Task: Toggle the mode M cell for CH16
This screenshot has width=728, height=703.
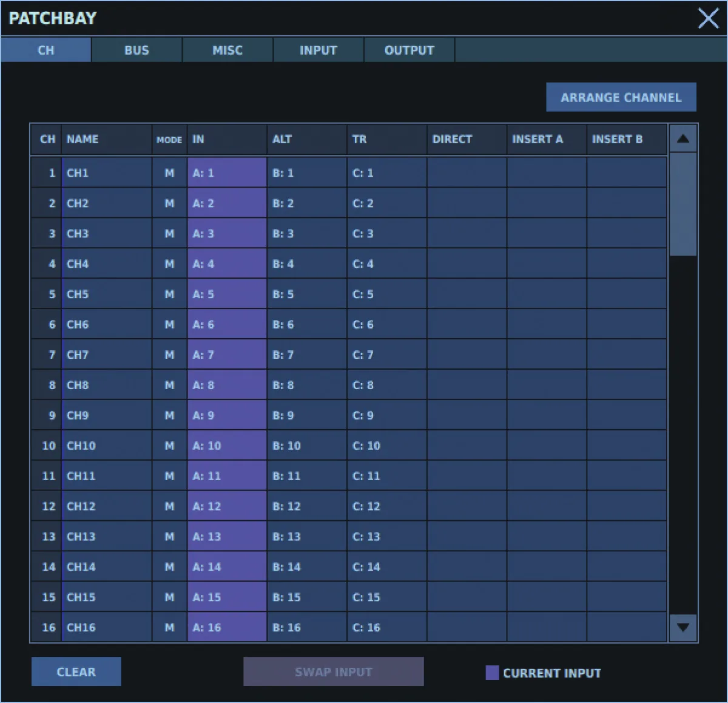Action: coord(169,627)
